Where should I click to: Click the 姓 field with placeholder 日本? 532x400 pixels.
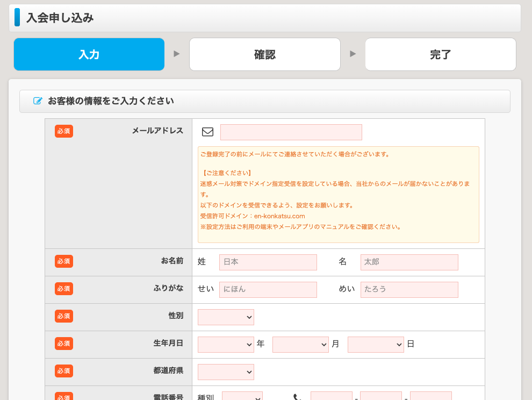pyautogui.click(x=268, y=262)
